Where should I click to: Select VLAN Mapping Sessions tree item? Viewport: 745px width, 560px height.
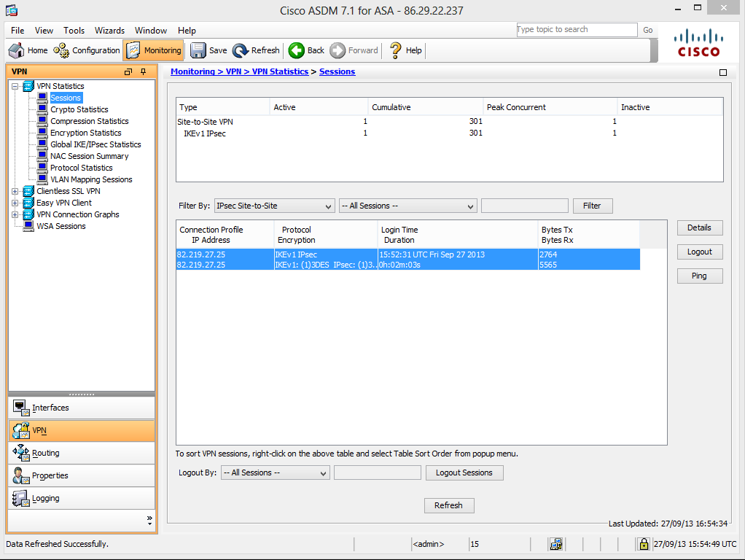tap(91, 179)
